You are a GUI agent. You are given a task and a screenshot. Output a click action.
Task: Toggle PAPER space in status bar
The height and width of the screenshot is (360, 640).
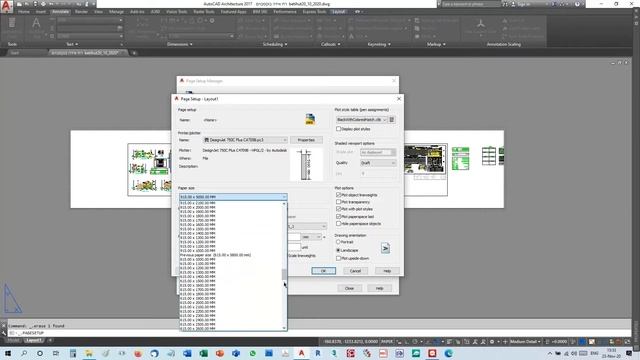387,341
